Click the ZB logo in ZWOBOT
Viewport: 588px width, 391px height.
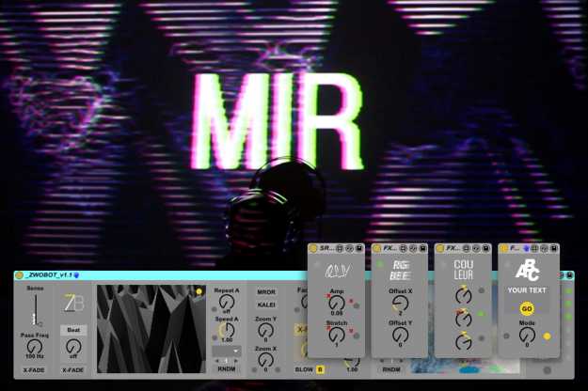[x=74, y=303]
